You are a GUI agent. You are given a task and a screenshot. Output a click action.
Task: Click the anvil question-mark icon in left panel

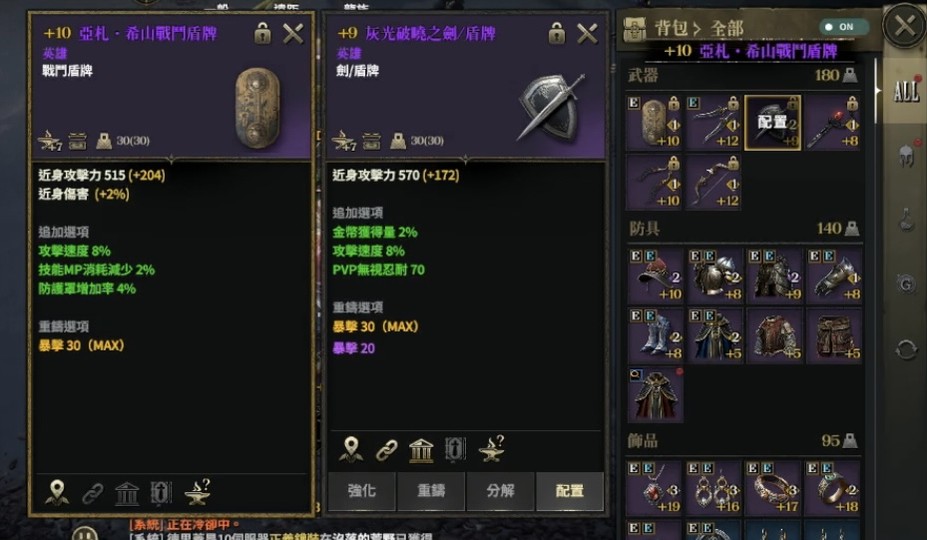(x=197, y=492)
